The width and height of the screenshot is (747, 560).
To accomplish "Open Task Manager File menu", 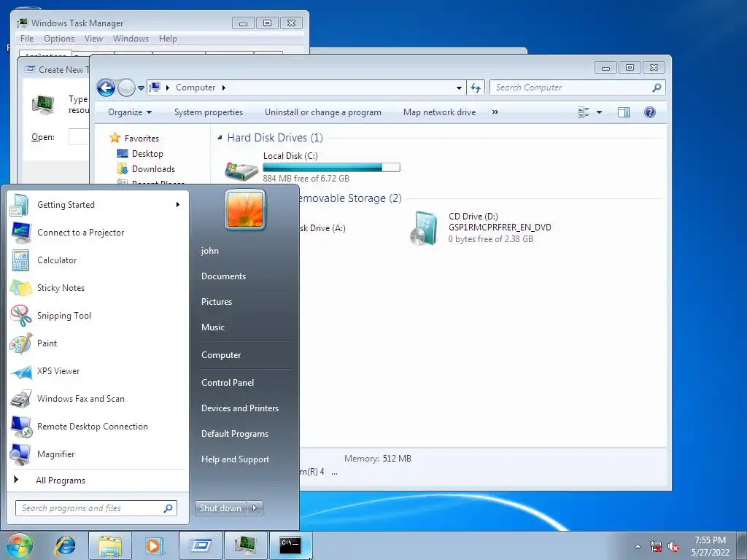I will point(27,39).
